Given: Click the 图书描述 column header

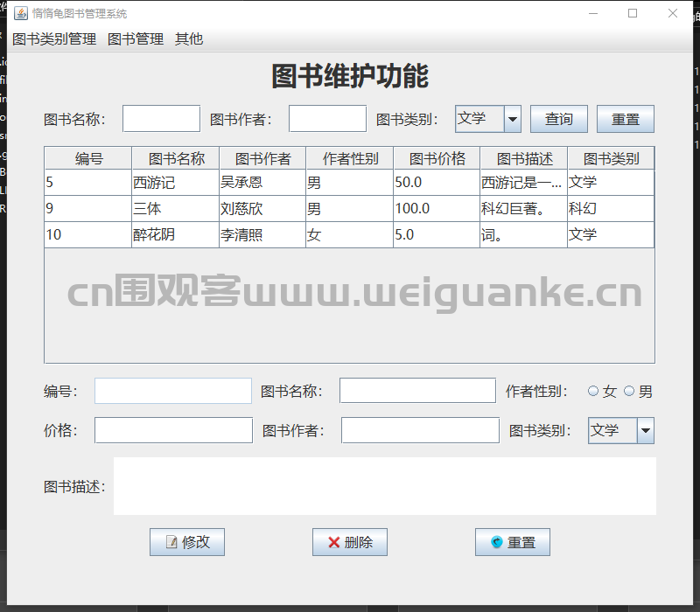Looking at the screenshot, I should [x=523, y=158].
